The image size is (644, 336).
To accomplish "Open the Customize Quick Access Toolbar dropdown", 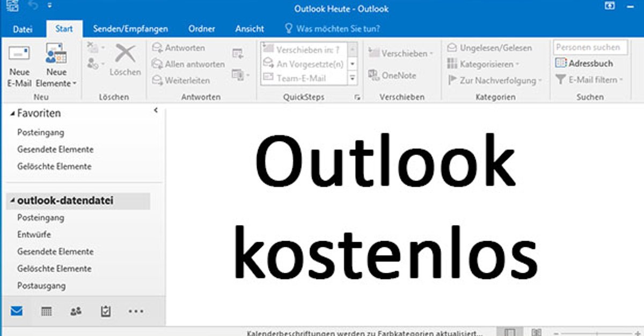I will tap(50, 6).
